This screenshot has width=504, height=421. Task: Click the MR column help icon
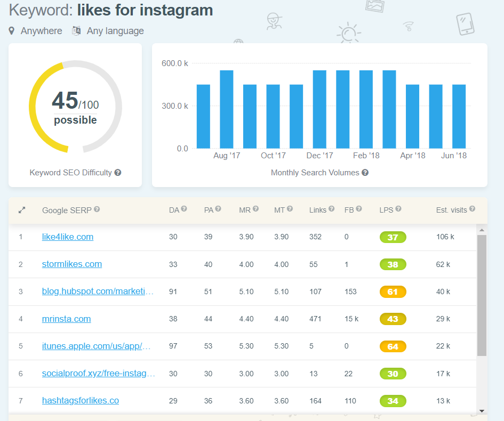click(255, 209)
